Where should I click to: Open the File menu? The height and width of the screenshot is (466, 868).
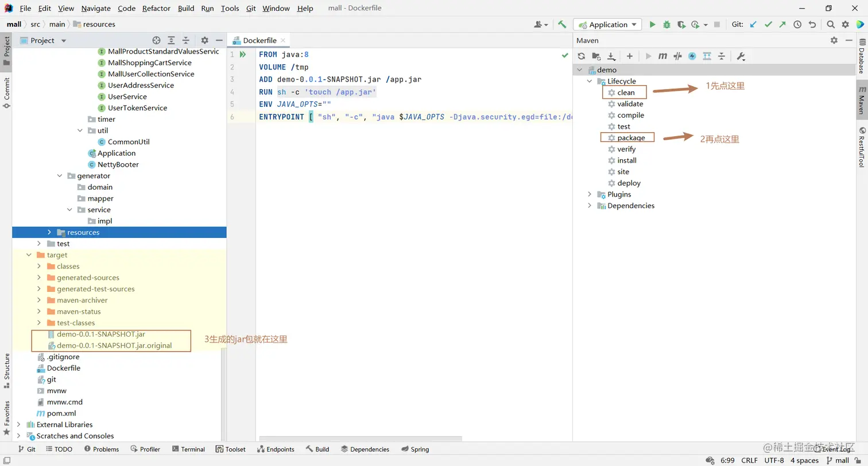25,9
